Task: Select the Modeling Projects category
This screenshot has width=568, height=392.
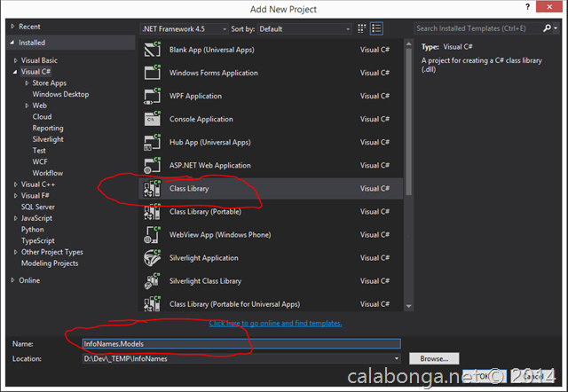Action: (x=50, y=263)
